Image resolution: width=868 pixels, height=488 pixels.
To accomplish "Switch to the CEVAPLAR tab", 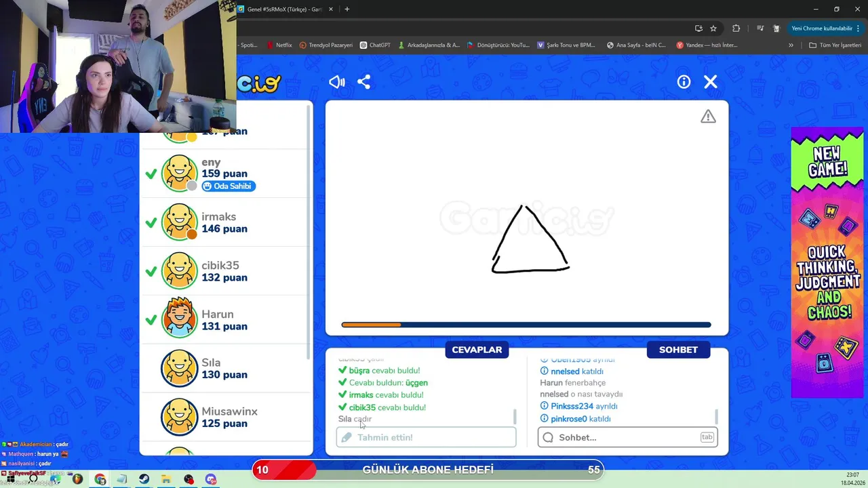I will click(477, 350).
